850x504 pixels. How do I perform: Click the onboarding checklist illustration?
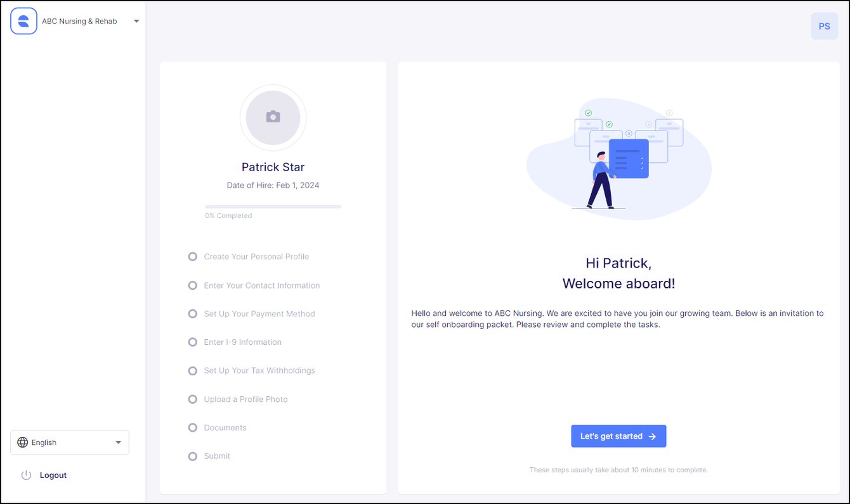(618, 160)
